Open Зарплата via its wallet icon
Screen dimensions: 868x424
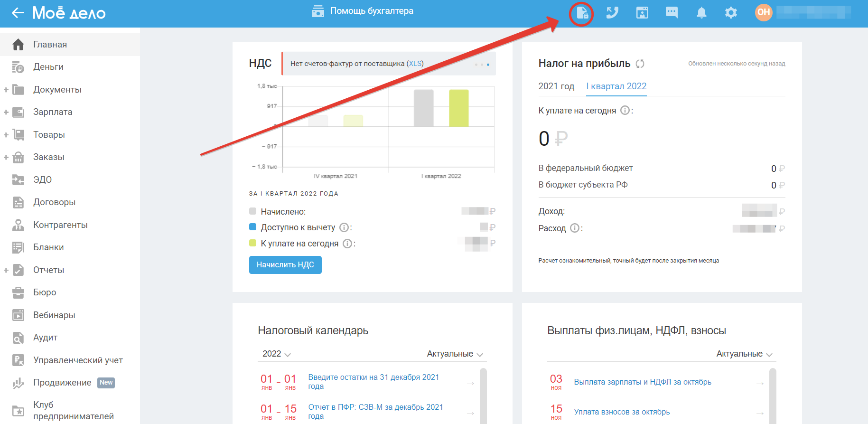click(18, 112)
